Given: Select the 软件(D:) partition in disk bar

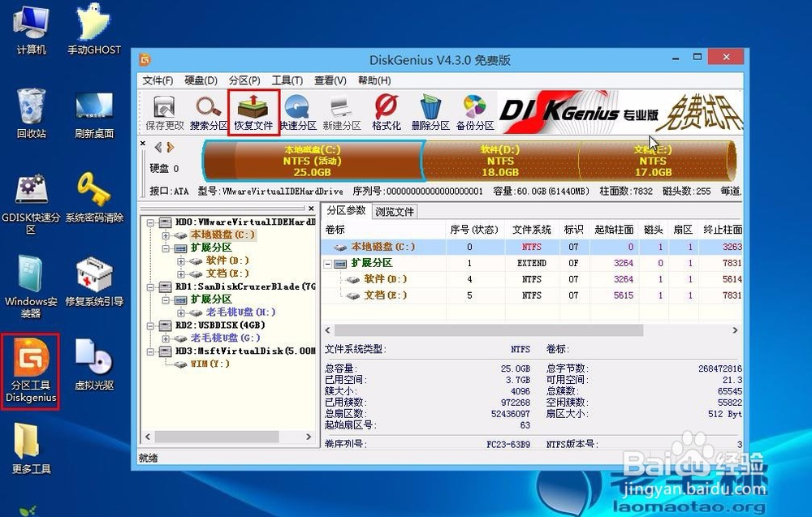Looking at the screenshot, I should pos(500,161).
